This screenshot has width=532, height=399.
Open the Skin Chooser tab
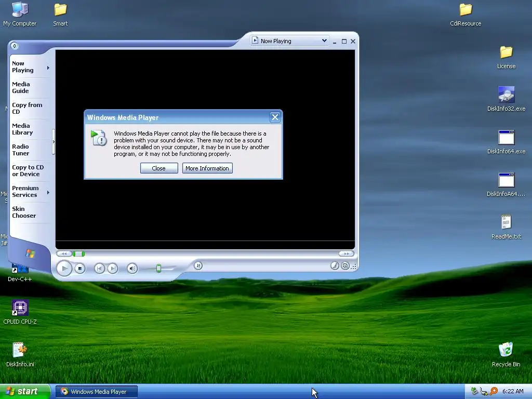(x=24, y=212)
